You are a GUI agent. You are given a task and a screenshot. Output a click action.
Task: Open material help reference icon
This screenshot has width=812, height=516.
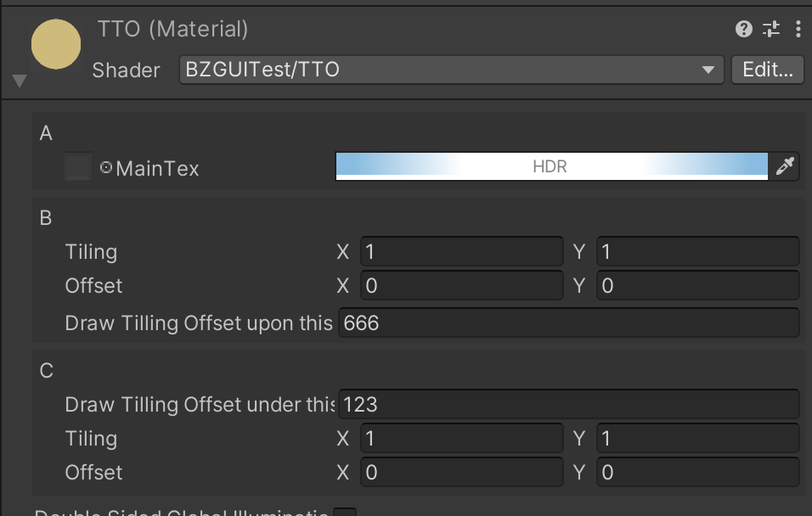click(x=744, y=30)
